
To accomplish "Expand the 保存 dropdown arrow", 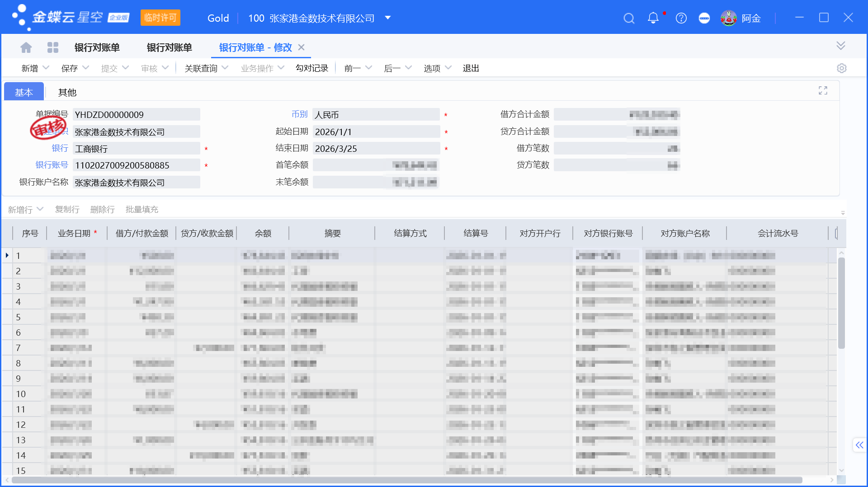I will coord(85,68).
